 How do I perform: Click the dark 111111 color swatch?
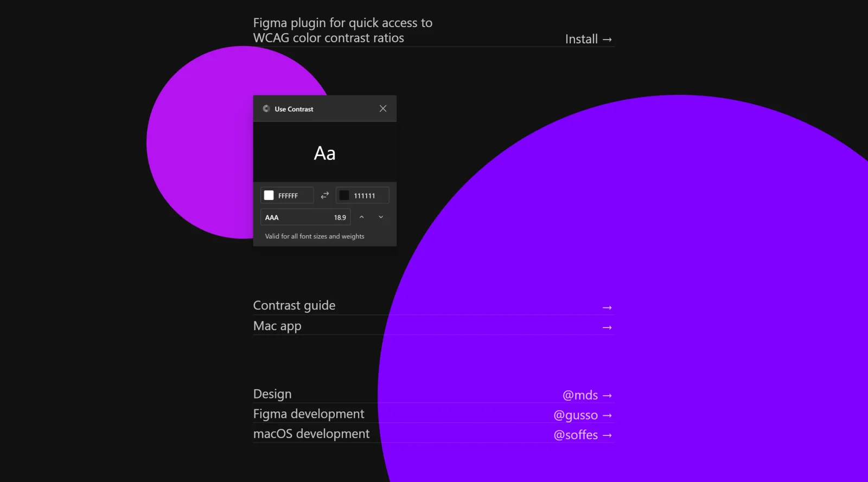(x=344, y=195)
